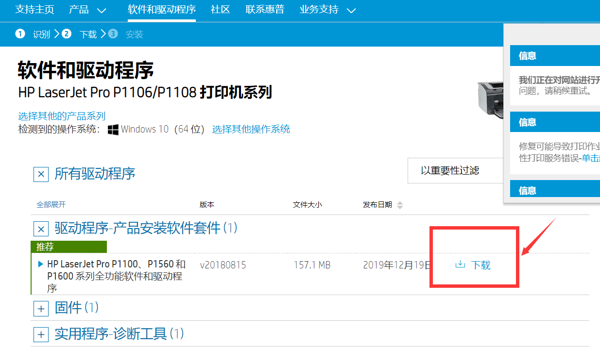Click the second 信息 header above 修复可能导致
This screenshot has width=600, height=364.
[555, 122]
